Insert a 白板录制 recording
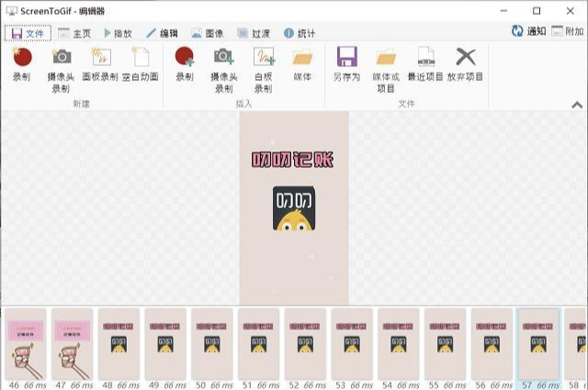 pos(264,71)
